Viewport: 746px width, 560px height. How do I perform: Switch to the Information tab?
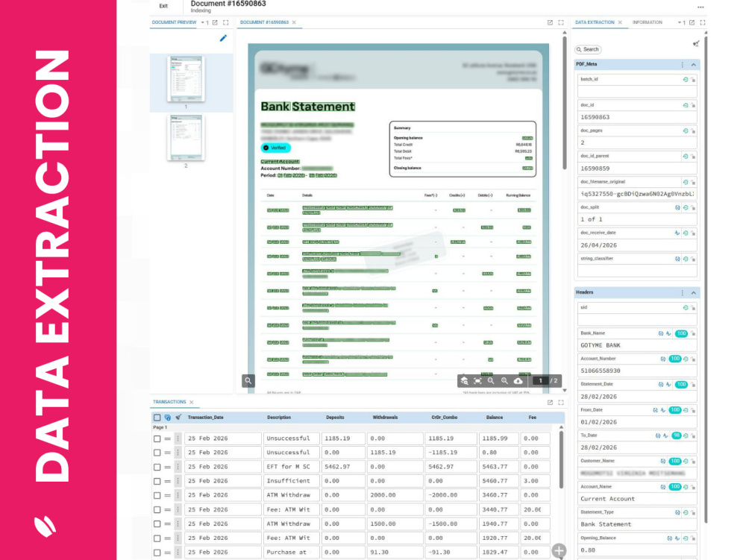647,22
